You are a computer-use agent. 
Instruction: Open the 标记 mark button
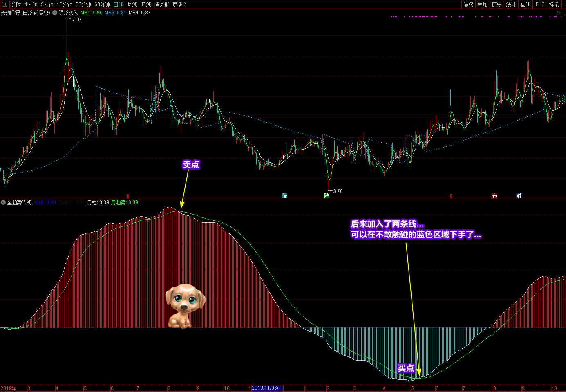[x=554, y=4]
